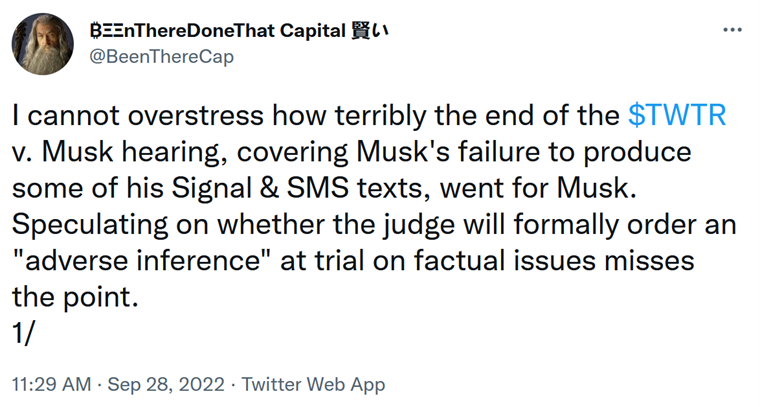Click the Sep 28, 2022 date
This screenshot has width=760, height=407.
coord(166,384)
